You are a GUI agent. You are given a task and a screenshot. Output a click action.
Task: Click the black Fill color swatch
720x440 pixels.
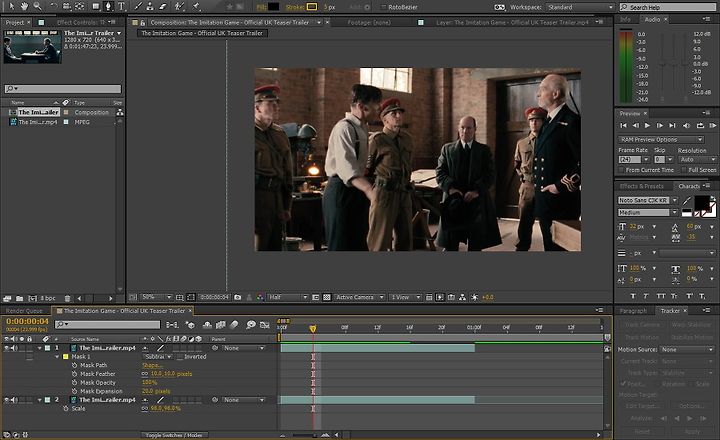pyautogui.click(x=274, y=7)
